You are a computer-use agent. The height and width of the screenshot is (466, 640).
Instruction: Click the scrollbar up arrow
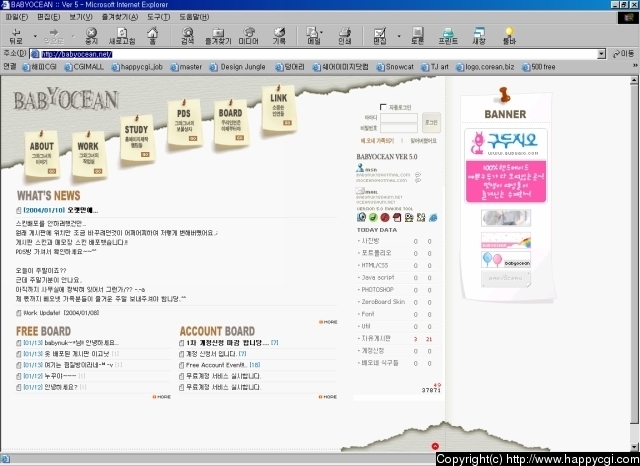pyautogui.click(x=634, y=80)
